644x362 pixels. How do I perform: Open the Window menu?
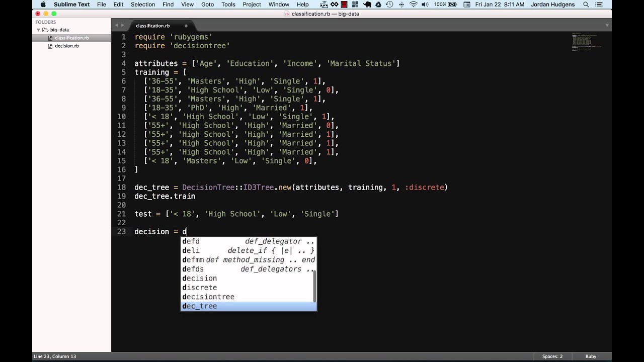coord(279,5)
